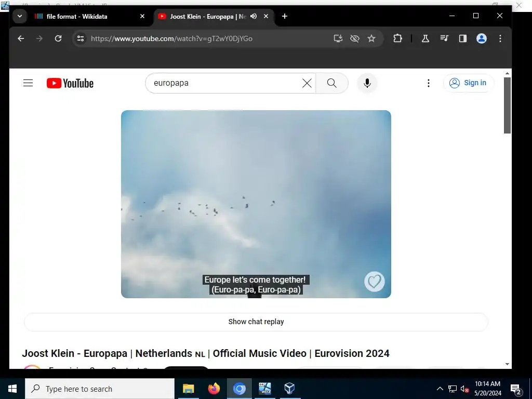Click the crossed-out eye tracking protection icon
The image size is (532, 399).
(x=354, y=38)
